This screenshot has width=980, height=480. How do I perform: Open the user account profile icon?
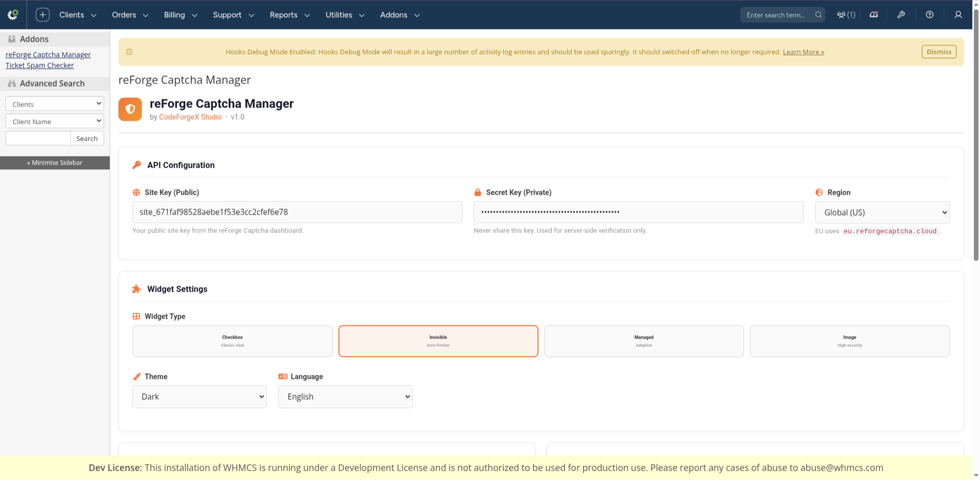[958, 15]
